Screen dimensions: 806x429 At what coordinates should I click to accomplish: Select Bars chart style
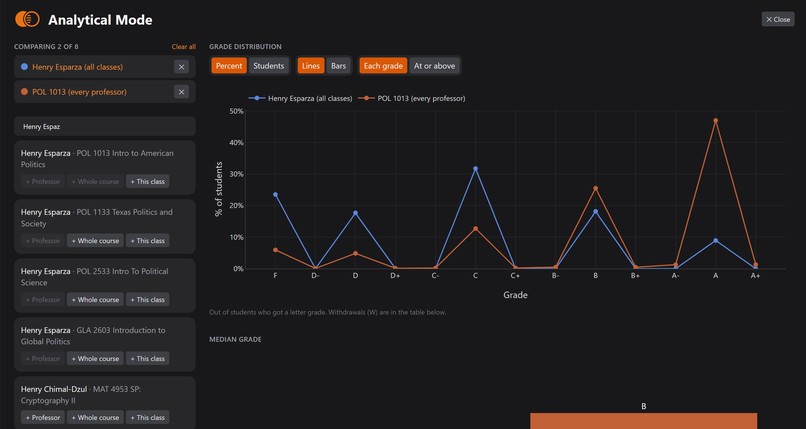[338, 66]
